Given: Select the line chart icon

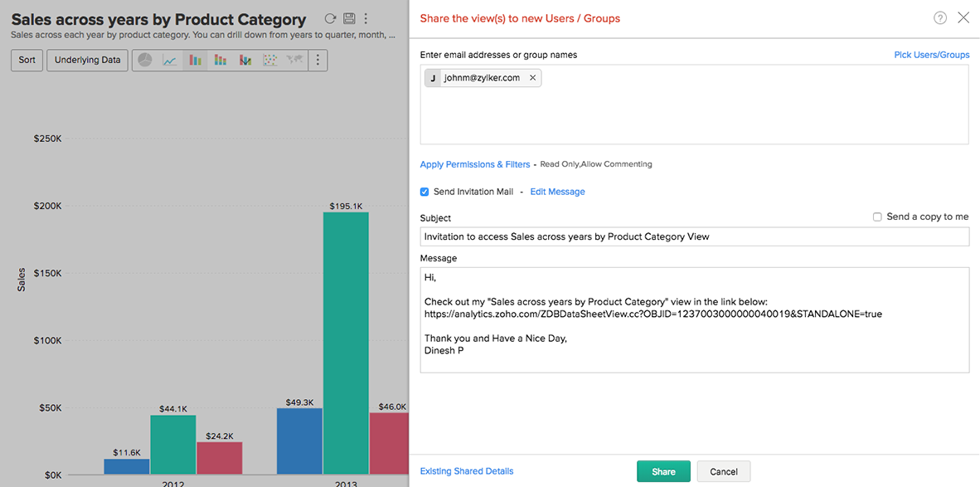Looking at the screenshot, I should tap(170, 60).
